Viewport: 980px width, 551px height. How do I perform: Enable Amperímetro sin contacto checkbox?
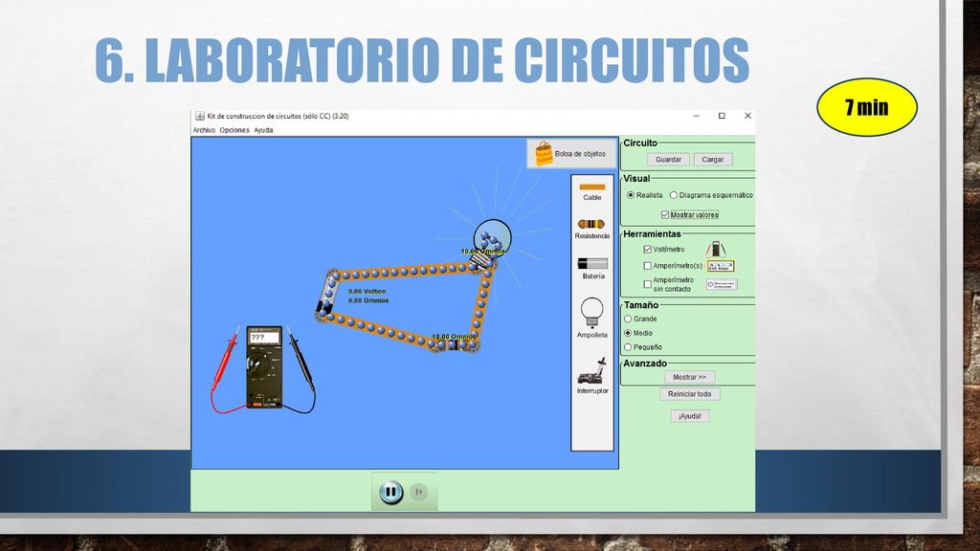[x=648, y=284]
